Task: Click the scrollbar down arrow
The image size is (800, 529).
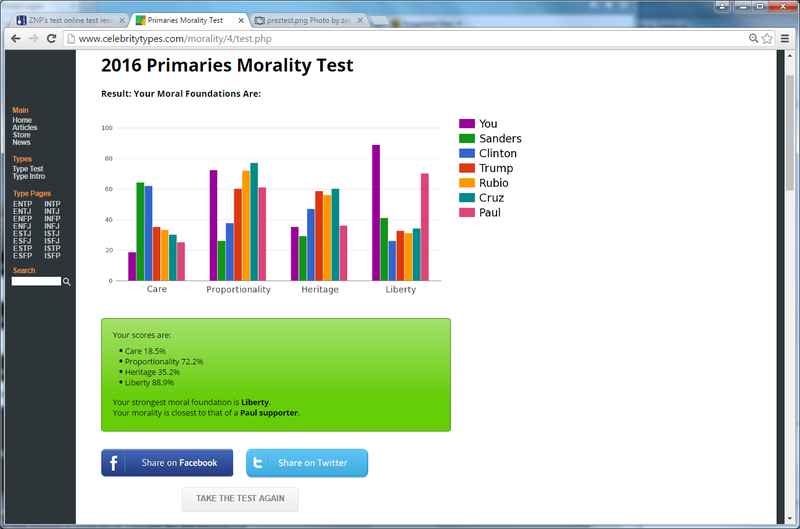Action: pyautogui.click(x=790, y=519)
